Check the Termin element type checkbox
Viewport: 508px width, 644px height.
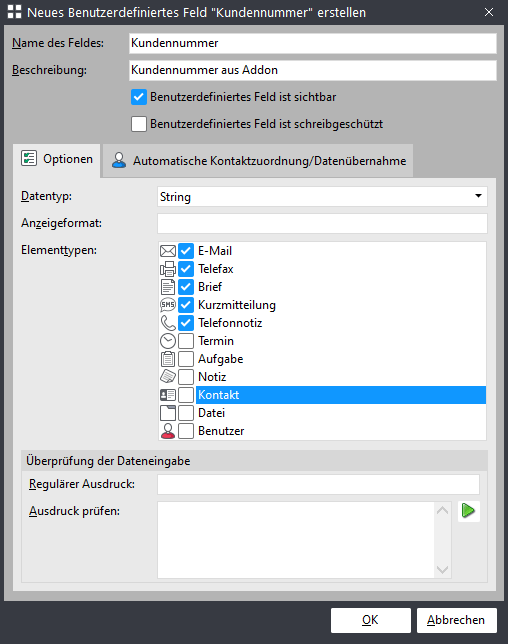pyautogui.click(x=186, y=341)
